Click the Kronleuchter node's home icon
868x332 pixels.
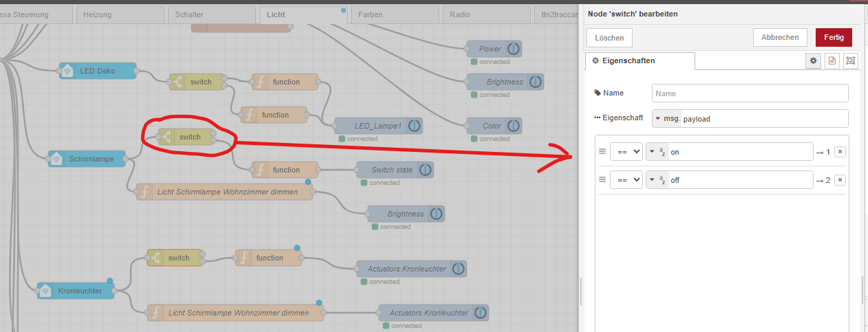pyautogui.click(x=46, y=291)
